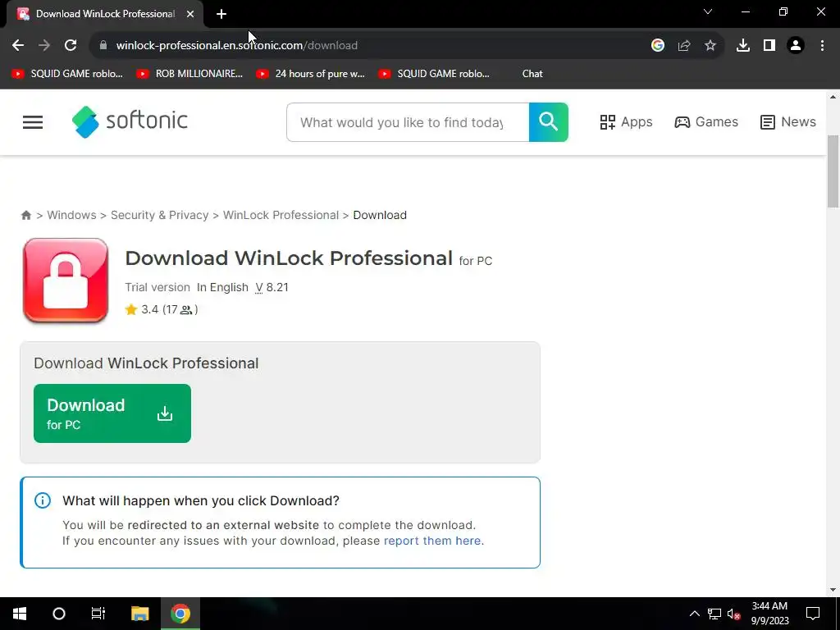Viewport: 840px width, 630px height.
Task: Click the V 8.21 version label
Action: point(272,288)
